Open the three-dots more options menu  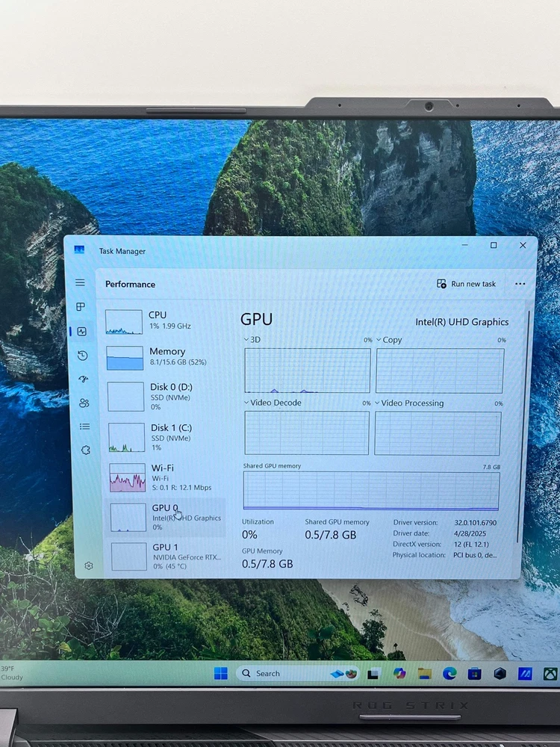point(520,284)
